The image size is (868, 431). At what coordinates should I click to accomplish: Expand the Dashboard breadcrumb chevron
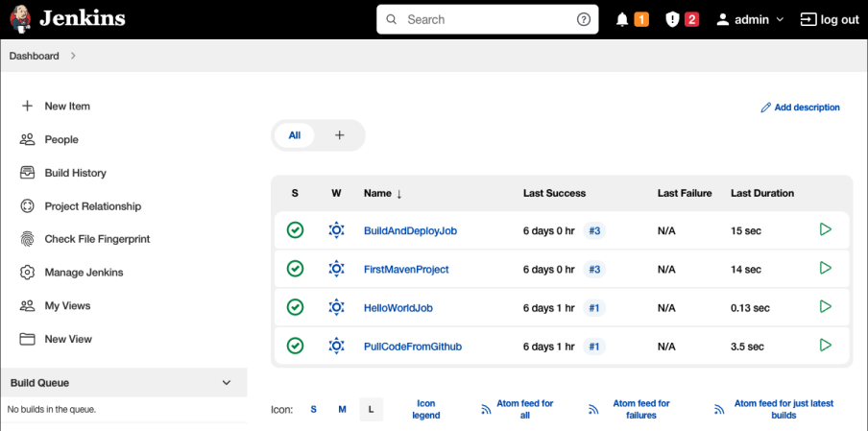pos(73,56)
